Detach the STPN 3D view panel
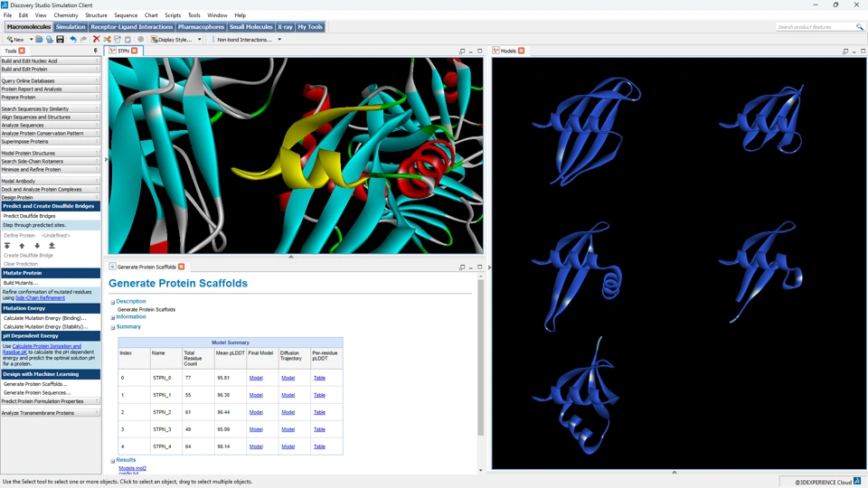The image size is (868, 488). 462,51
